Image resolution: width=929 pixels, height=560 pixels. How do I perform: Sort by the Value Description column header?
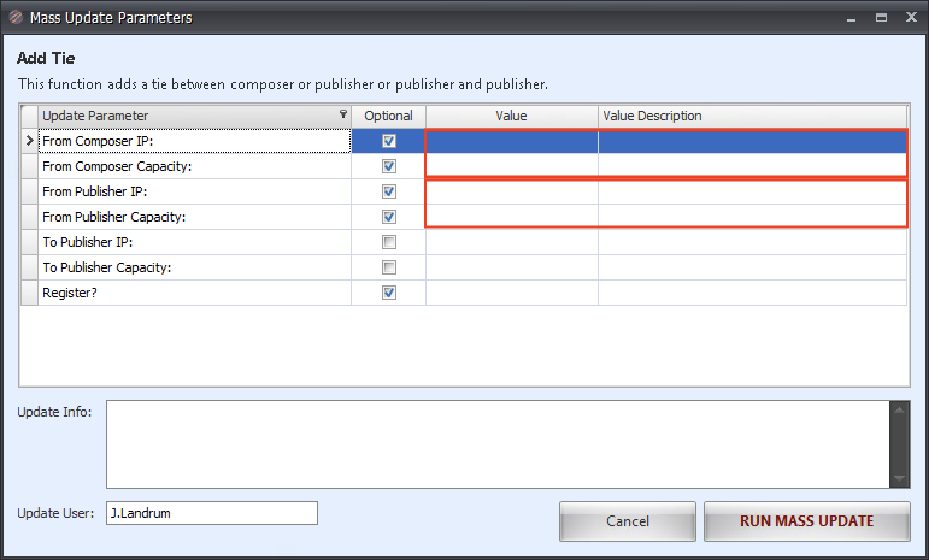click(751, 116)
